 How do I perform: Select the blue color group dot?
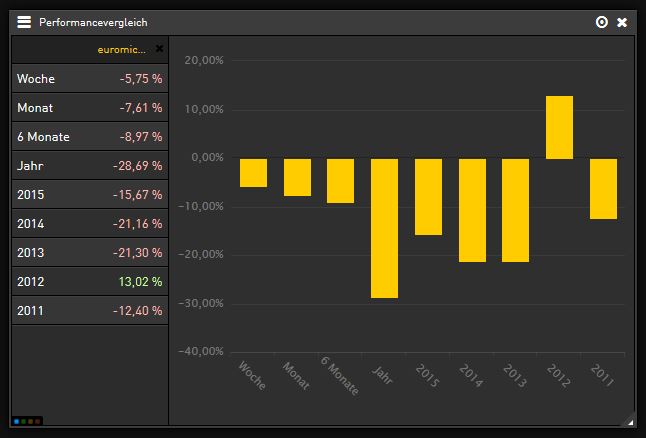pos(17,422)
